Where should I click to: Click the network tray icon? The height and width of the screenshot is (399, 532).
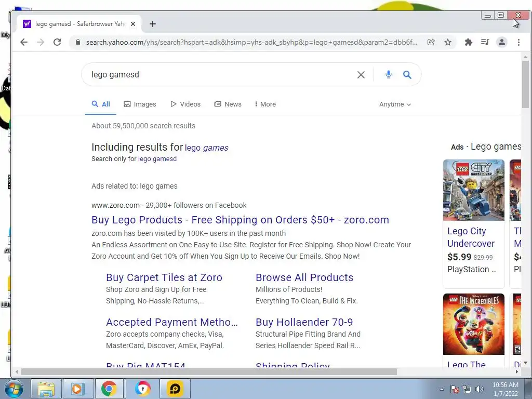coord(467,389)
